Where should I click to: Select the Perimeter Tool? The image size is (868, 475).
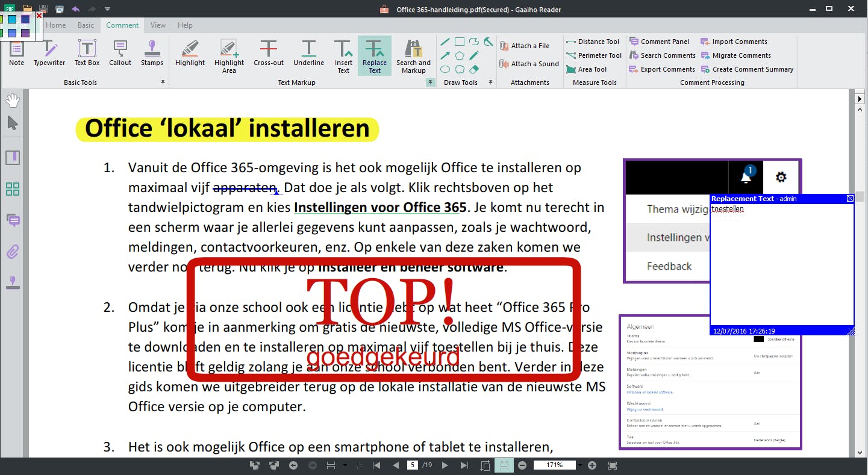point(594,55)
